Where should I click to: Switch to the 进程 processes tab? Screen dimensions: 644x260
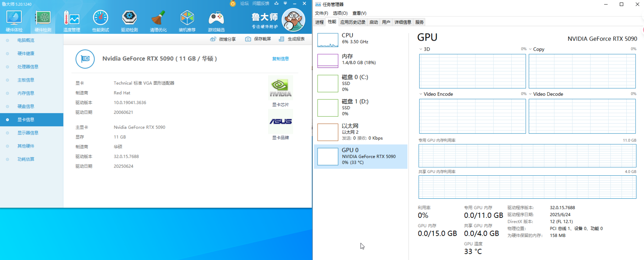click(x=319, y=22)
